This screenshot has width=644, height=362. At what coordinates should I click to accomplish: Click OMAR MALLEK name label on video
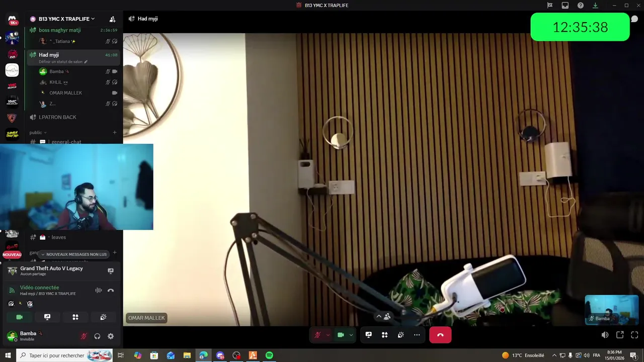[146, 318]
